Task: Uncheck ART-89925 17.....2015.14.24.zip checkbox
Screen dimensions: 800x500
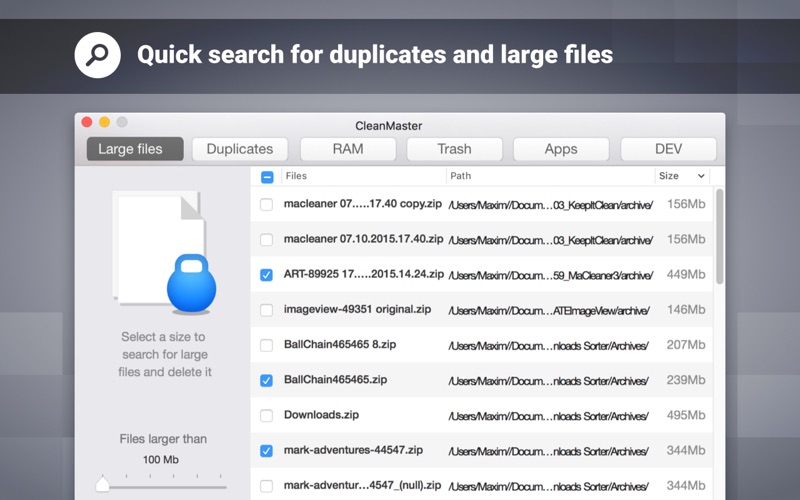Action: 266,275
